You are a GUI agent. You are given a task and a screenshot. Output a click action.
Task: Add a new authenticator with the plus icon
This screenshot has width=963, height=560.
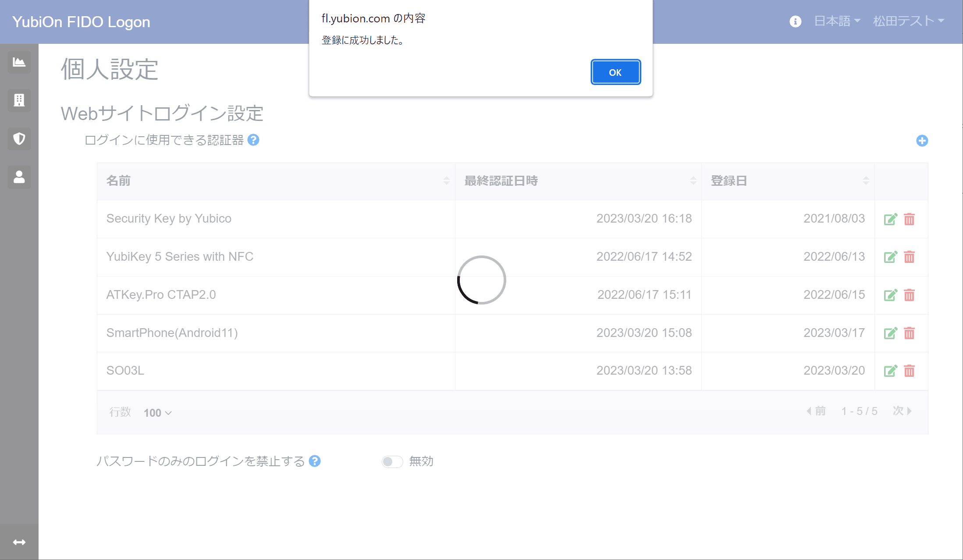922,141
